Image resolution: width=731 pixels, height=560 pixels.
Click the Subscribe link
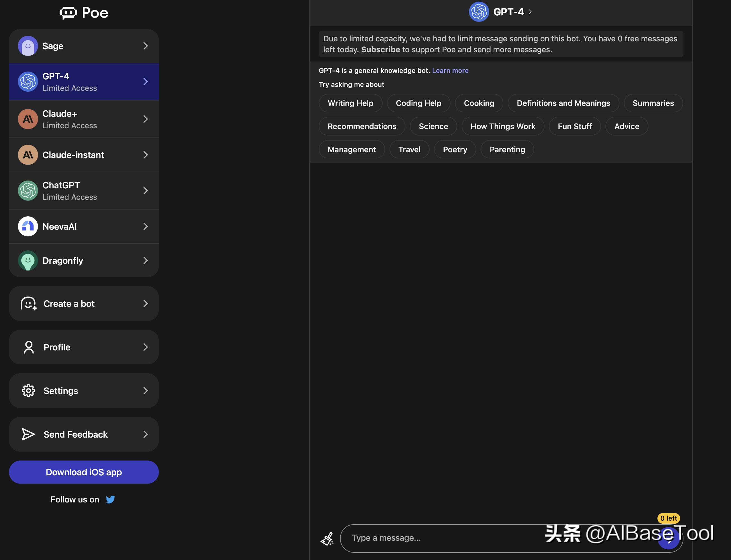click(381, 50)
